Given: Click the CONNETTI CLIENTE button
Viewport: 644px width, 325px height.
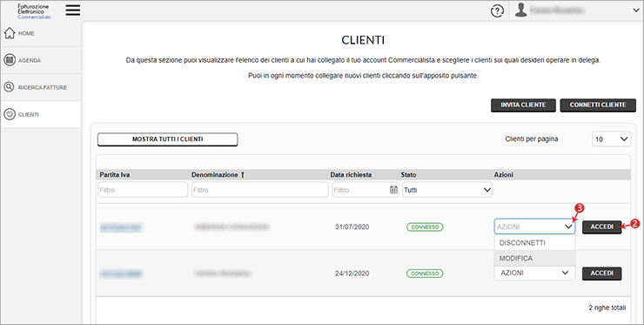Looking at the screenshot, I should (598, 105).
